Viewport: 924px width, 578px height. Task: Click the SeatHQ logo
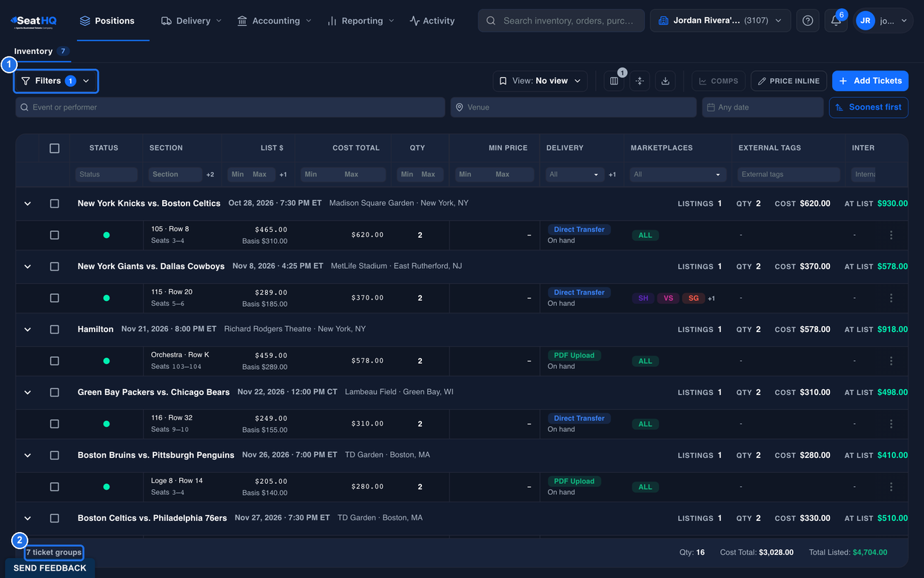(x=34, y=21)
